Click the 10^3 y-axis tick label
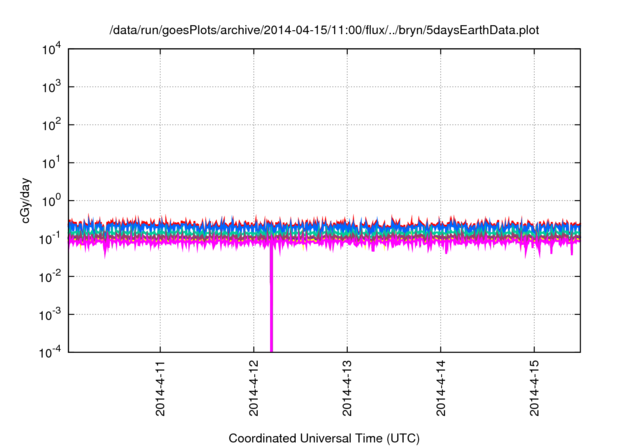The width and height of the screenshot is (640, 448). [x=51, y=87]
